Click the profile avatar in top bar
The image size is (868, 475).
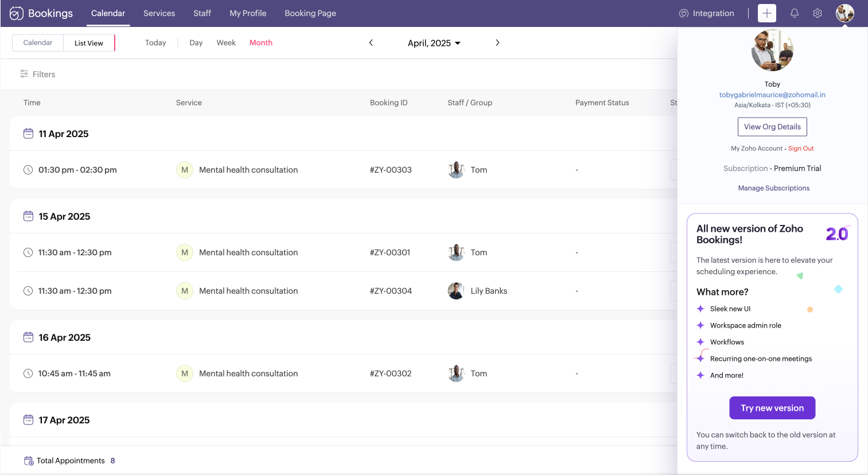844,13
